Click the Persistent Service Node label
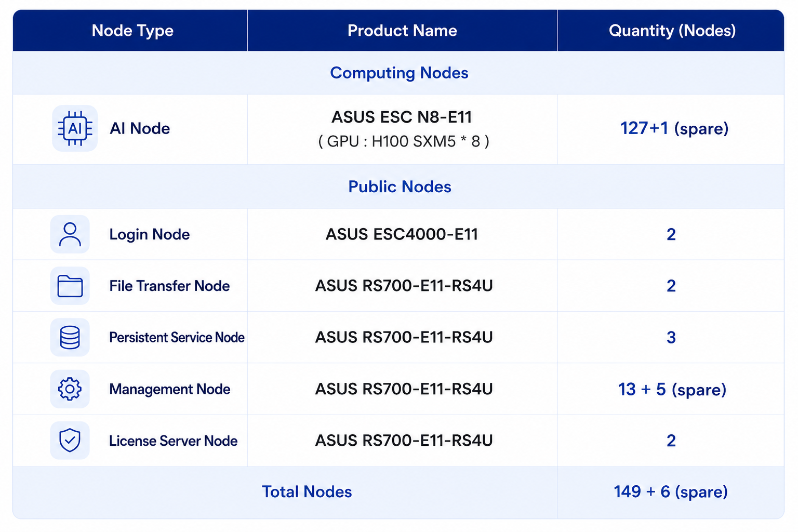Image resolution: width=798 pixels, height=532 pixels. pos(177,337)
